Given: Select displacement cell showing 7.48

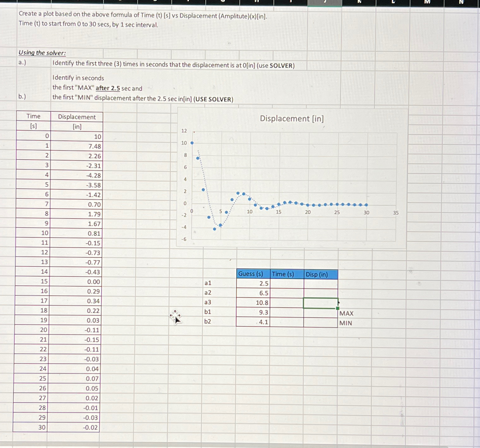Looking at the screenshot, I should [x=77, y=146].
